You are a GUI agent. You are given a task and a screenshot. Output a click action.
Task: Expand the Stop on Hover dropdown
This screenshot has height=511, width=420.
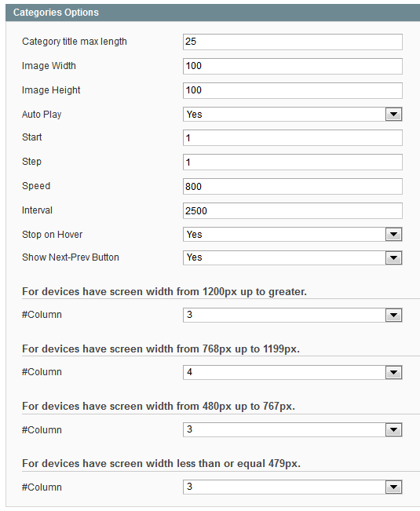pos(293,235)
